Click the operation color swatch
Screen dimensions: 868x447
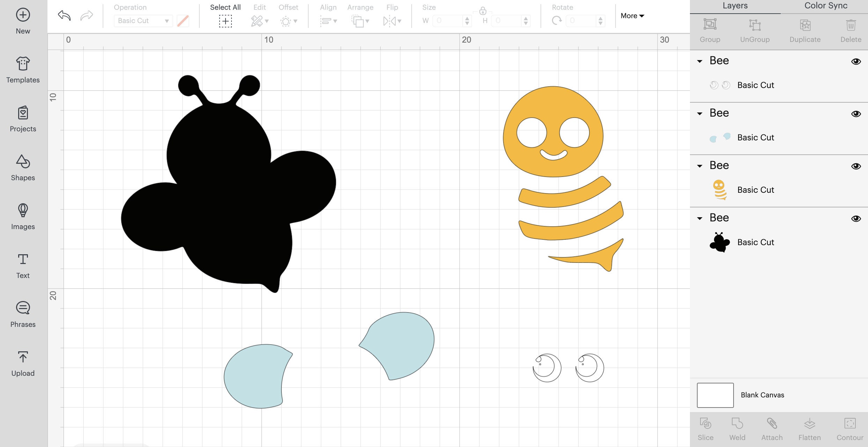click(183, 21)
